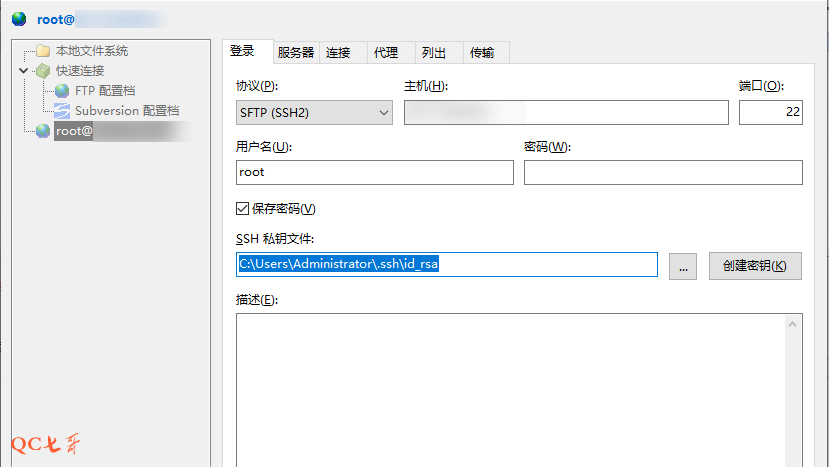
Task: Open the protocol SFTP (SSH2) dropdown
Action: [314, 113]
